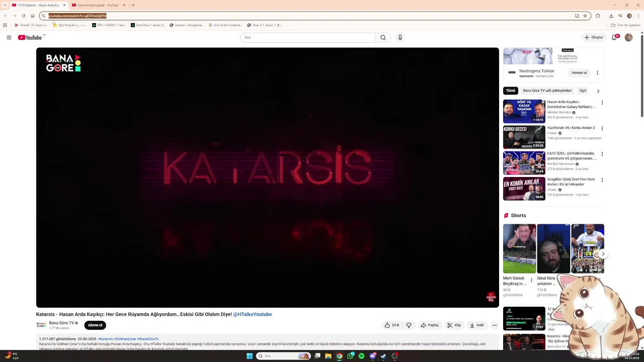Open Discord from taskbar

372,356
